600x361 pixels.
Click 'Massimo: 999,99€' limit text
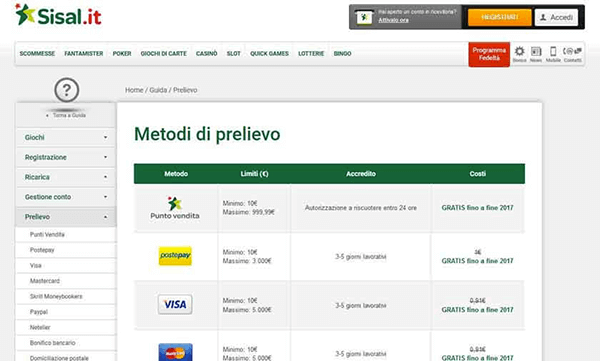[x=249, y=212]
